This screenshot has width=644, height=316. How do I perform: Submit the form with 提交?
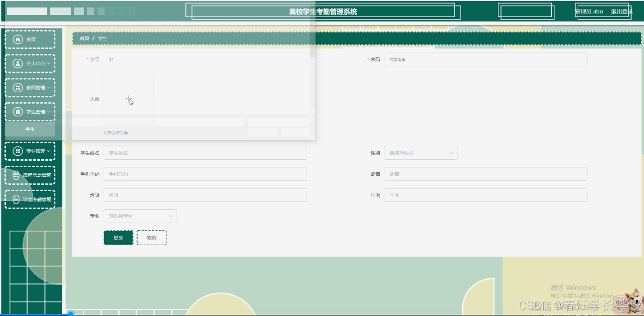[x=118, y=238]
